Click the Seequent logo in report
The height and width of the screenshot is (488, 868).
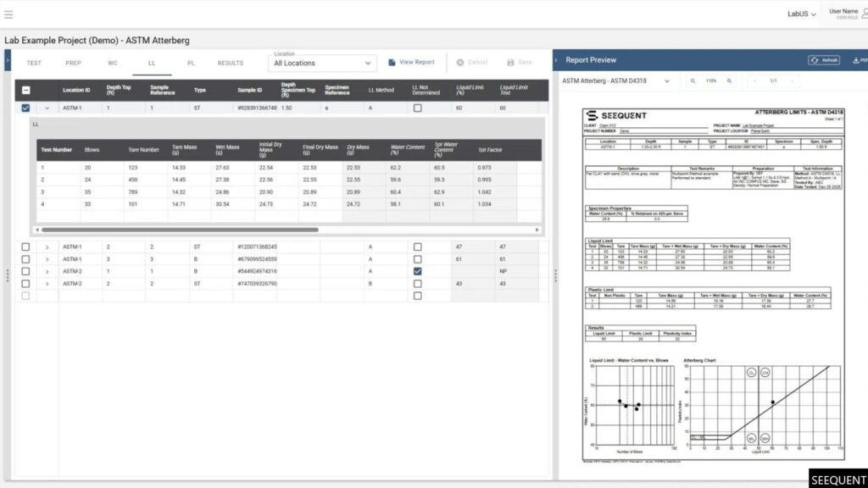[x=616, y=115]
